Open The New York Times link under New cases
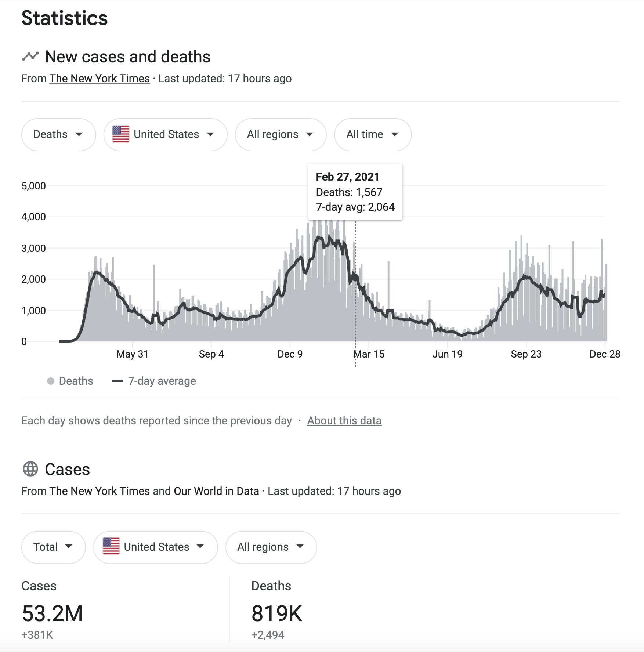644x652 pixels. [x=100, y=79]
